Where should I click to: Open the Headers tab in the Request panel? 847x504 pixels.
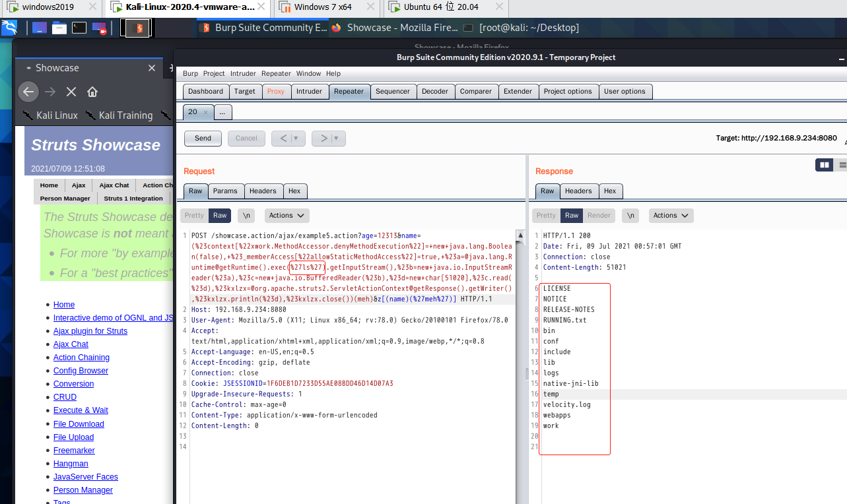(x=263, y=191)
